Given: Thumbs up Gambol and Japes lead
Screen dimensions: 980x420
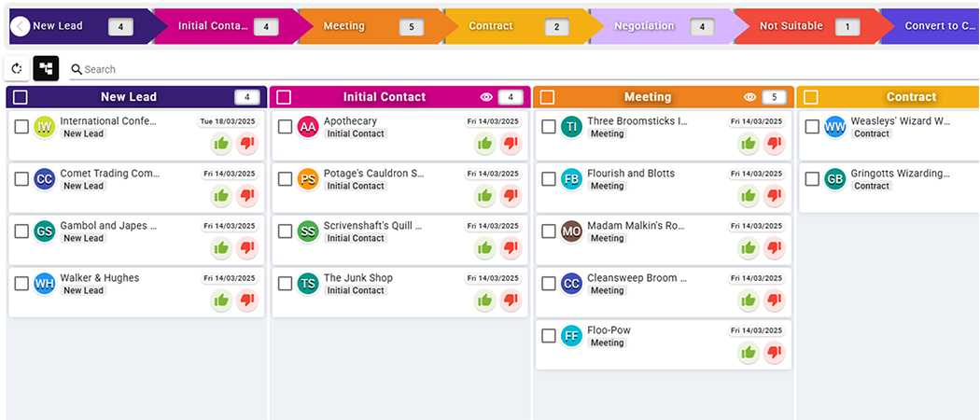Looking at the screenshot, I should (221, 249).
